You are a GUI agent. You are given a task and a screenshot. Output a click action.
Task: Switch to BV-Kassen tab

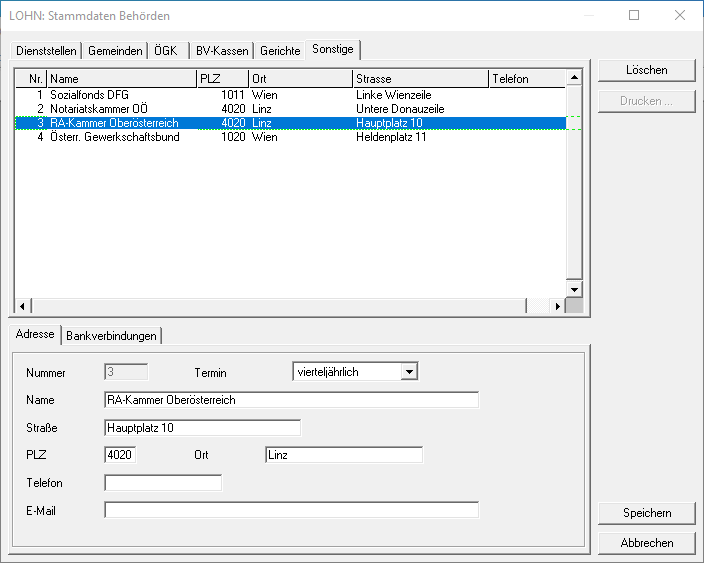click(x=221, y=51)
